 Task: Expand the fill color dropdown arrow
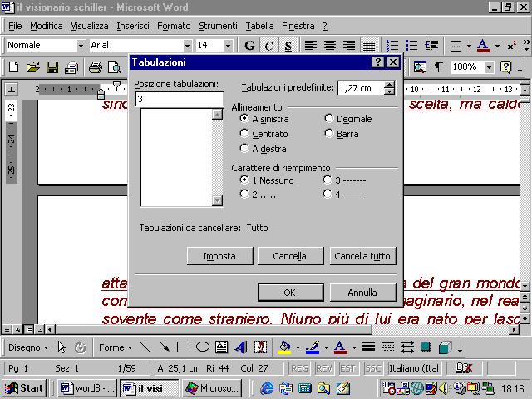click(298, 347)
